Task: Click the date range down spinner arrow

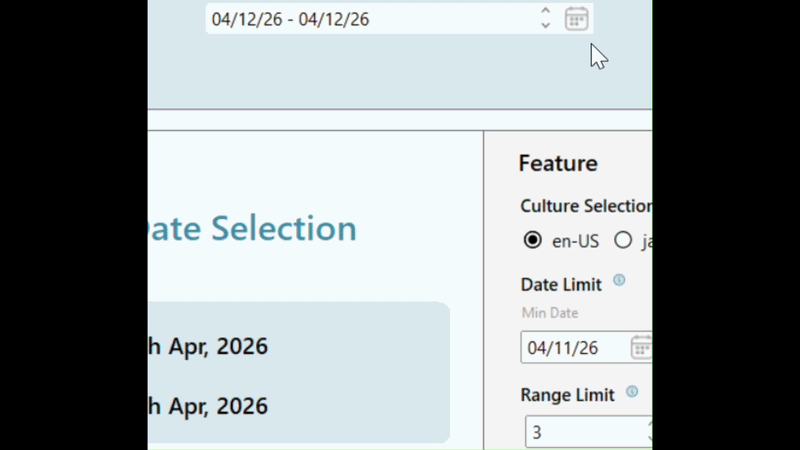Action: (545, 26)
